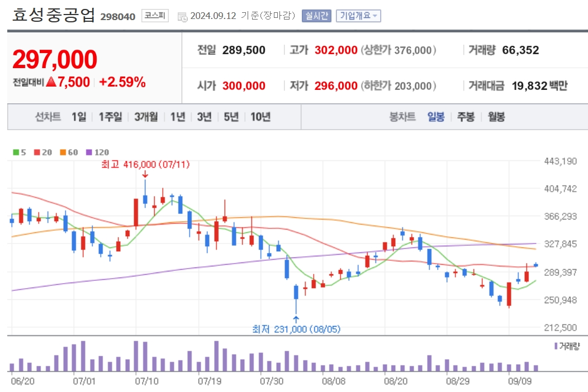The height and width of the screenshot is (392, 588).
Task: Click the 저가 value 296,000
Action: coord(336,86)
